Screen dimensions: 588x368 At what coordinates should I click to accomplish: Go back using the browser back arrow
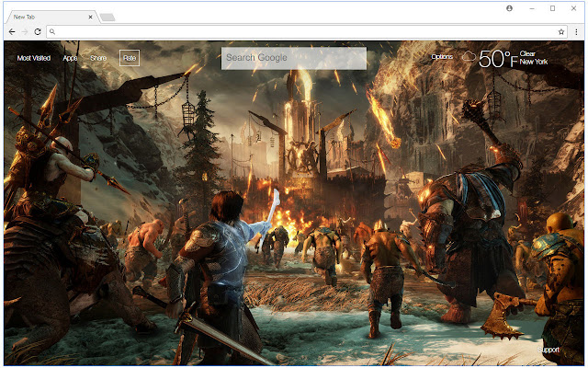(x=12, y=32)
